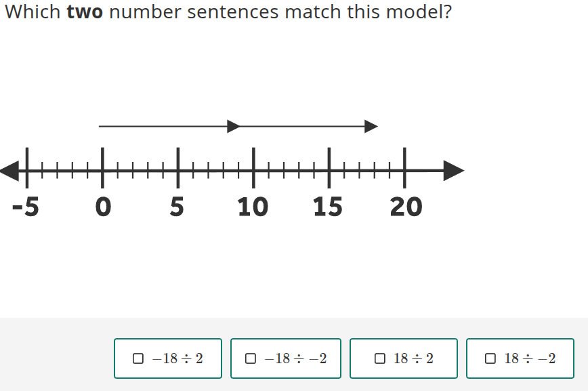Select the 18 ÷ −2 answer option box

point(520,358)
